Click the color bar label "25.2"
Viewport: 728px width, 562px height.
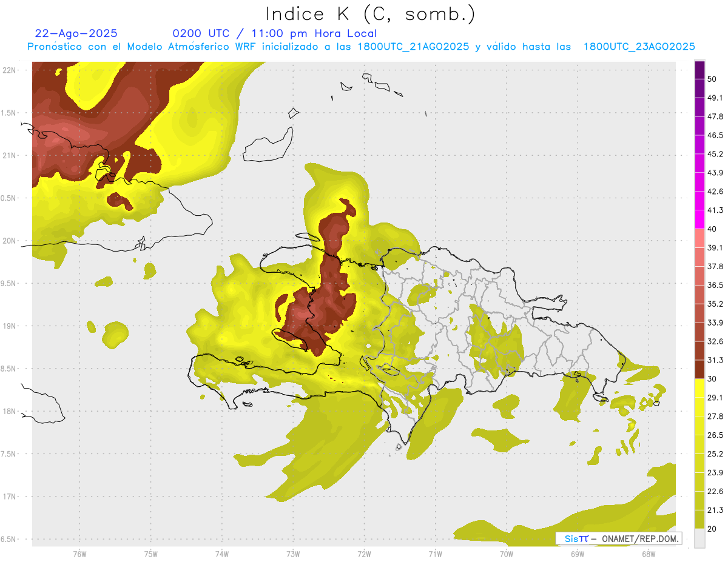point(715,453)
